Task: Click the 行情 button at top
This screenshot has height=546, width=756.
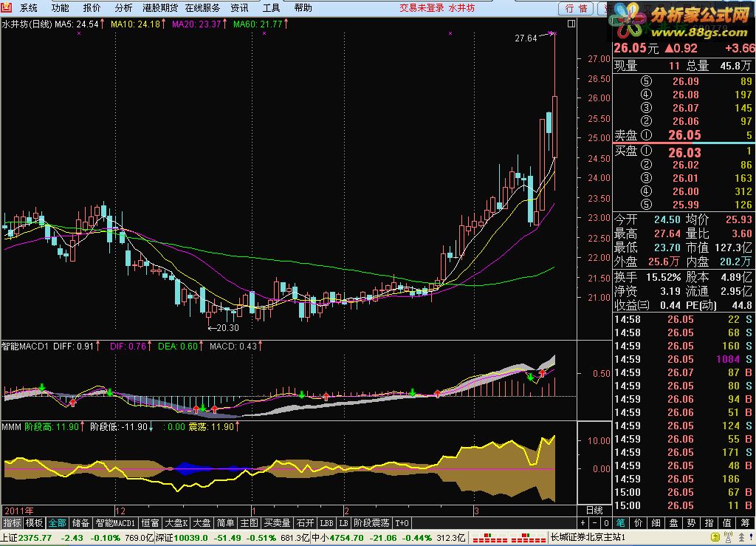Action: click(576, 8)
